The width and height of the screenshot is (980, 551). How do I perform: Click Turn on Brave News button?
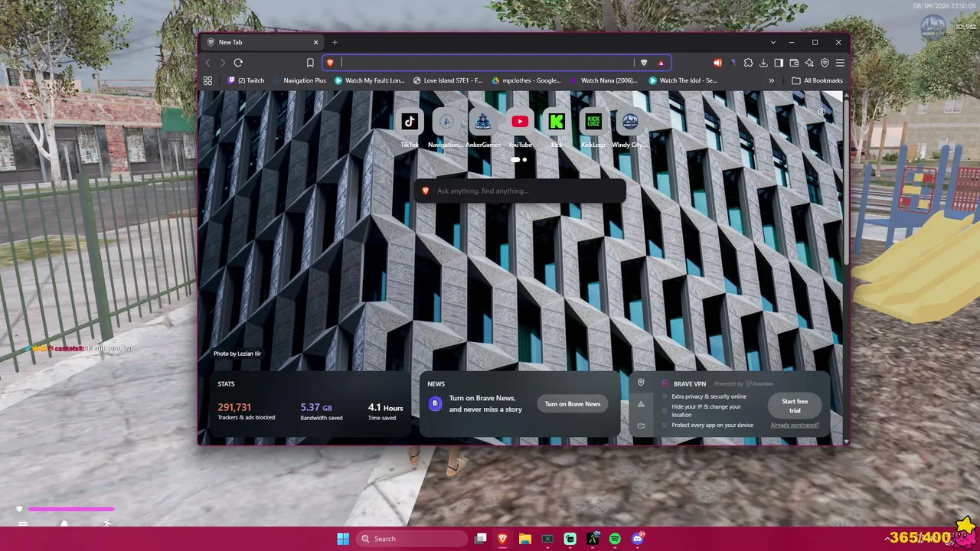(x=573, y=404)
